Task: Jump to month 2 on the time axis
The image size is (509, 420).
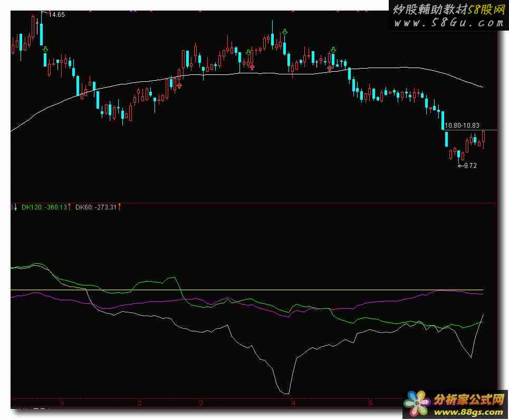Action: click(139, 403)
